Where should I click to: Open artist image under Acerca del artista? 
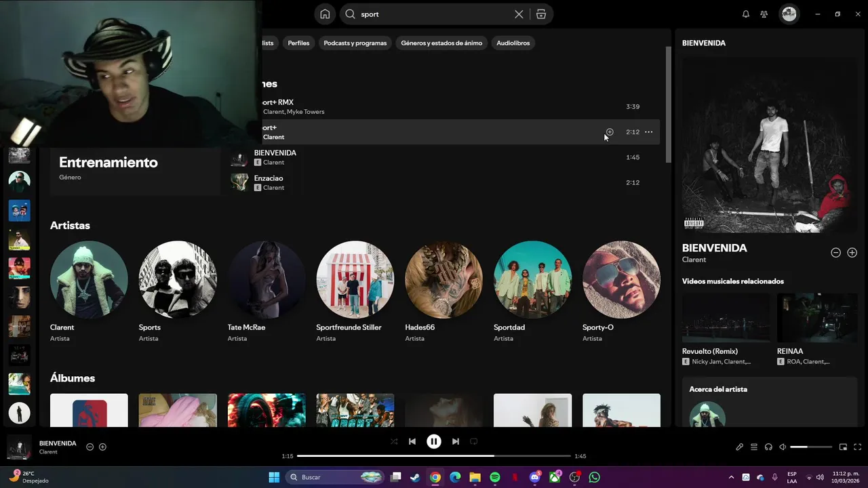pyautogui.click(x=707, y=415)
